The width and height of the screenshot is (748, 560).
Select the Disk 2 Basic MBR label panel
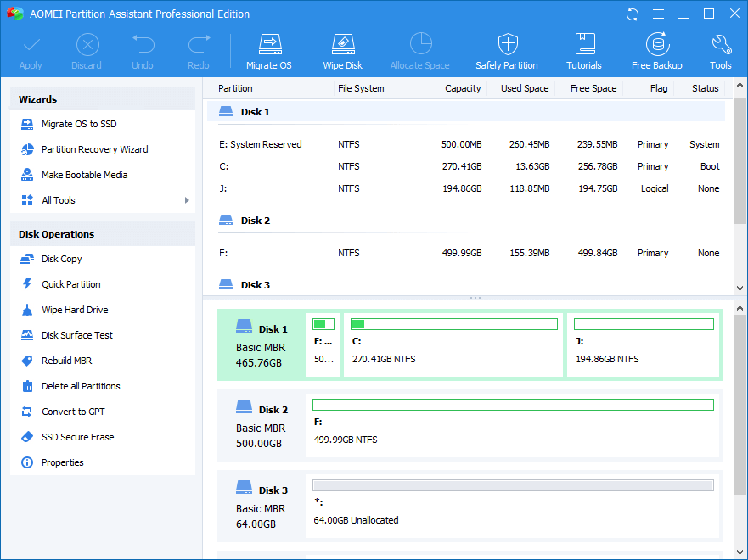coord(262,425)
